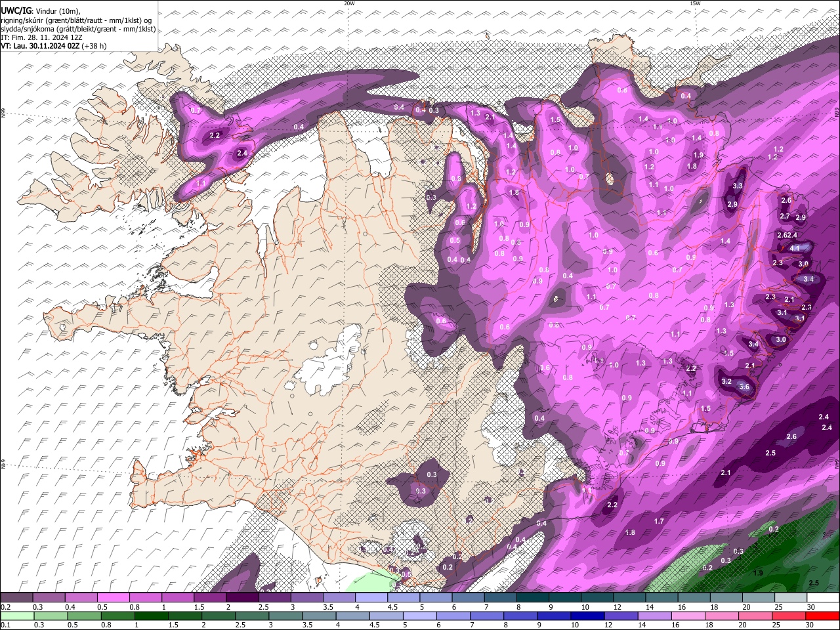Click the '20W' longitude label
840x630 pixels.
pos(349,3)
